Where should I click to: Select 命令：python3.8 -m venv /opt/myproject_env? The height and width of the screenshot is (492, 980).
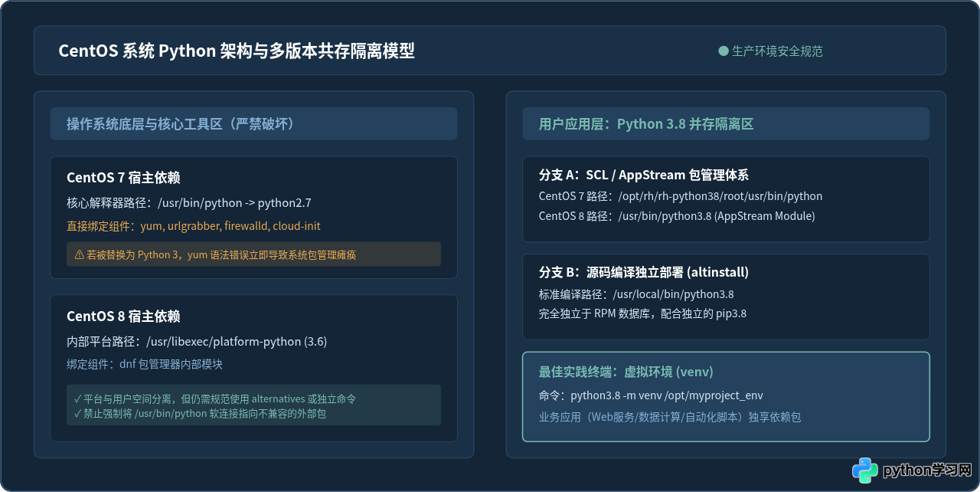coord(651,396)
